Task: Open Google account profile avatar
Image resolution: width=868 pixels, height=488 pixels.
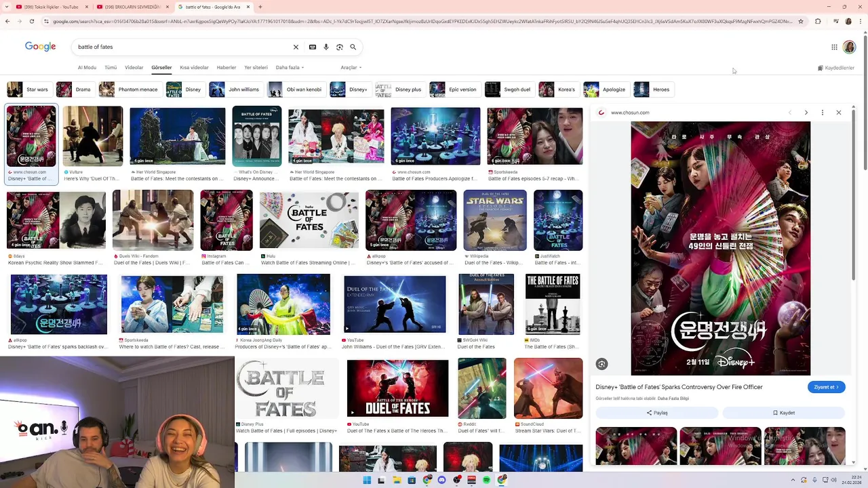Action: click(x=849, y=47)
